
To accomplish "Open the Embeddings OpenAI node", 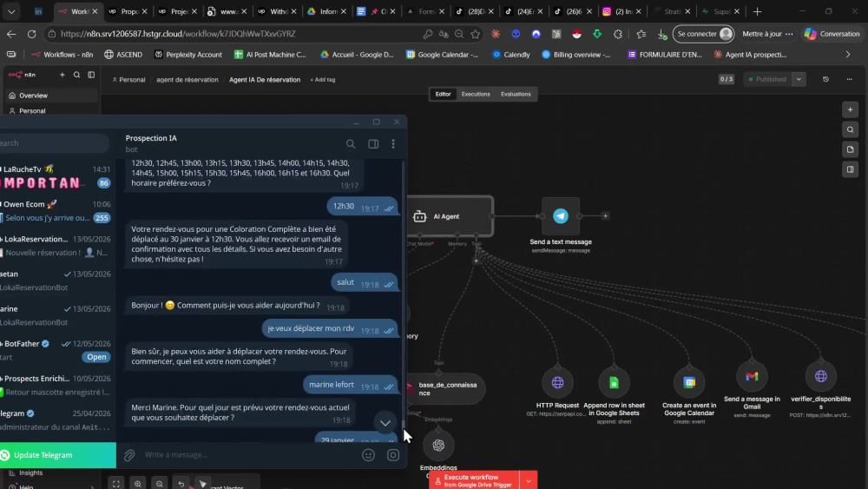I will point(438,446).
